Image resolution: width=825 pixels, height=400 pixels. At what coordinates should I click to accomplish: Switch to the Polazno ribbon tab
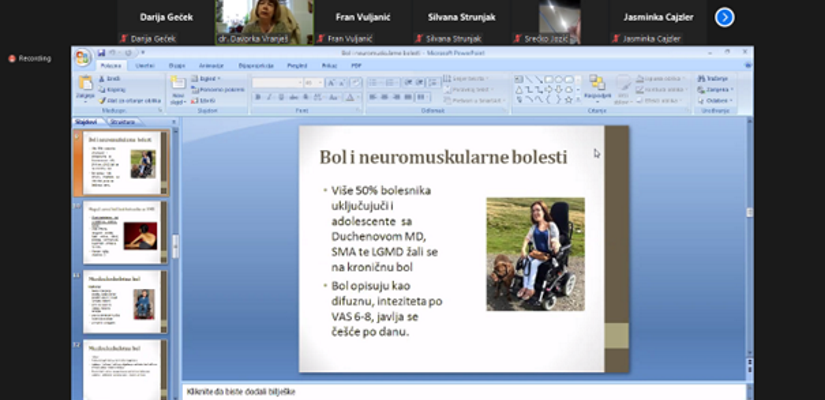[x=110, y=66]
